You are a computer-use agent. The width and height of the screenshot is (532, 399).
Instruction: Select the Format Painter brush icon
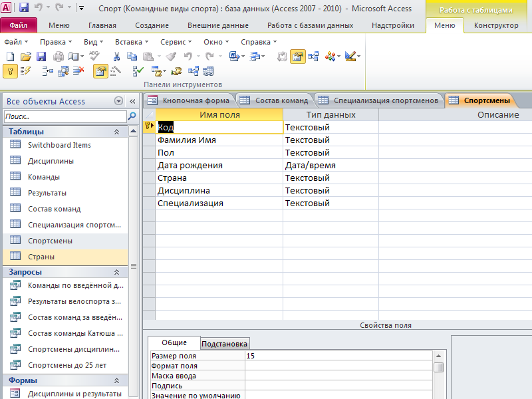172,57
